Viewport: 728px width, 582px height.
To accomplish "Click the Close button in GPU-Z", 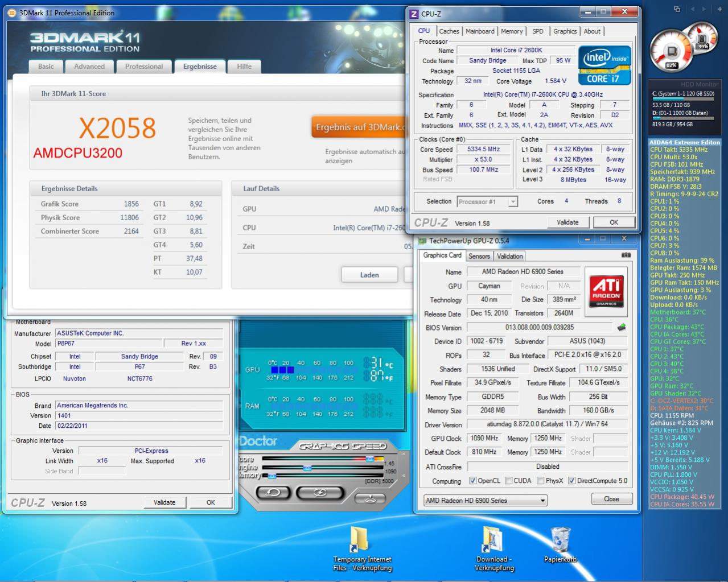I will pyautogui.click(x=611, y=499).
